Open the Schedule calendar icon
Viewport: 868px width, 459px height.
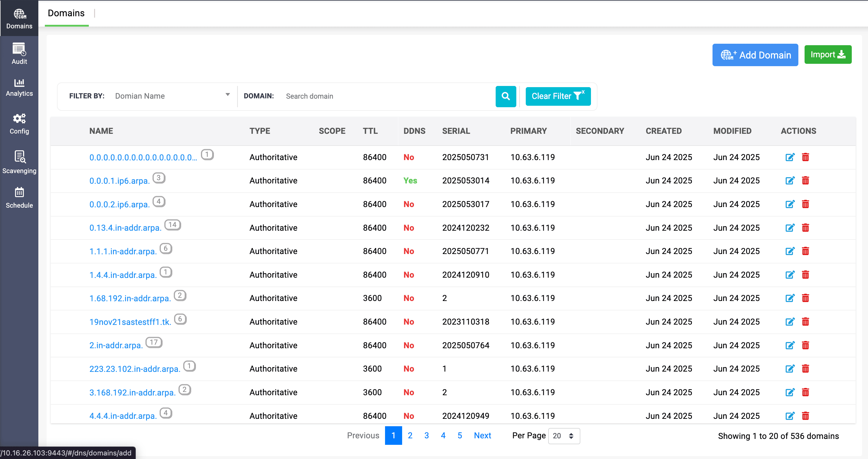(19, 192)
